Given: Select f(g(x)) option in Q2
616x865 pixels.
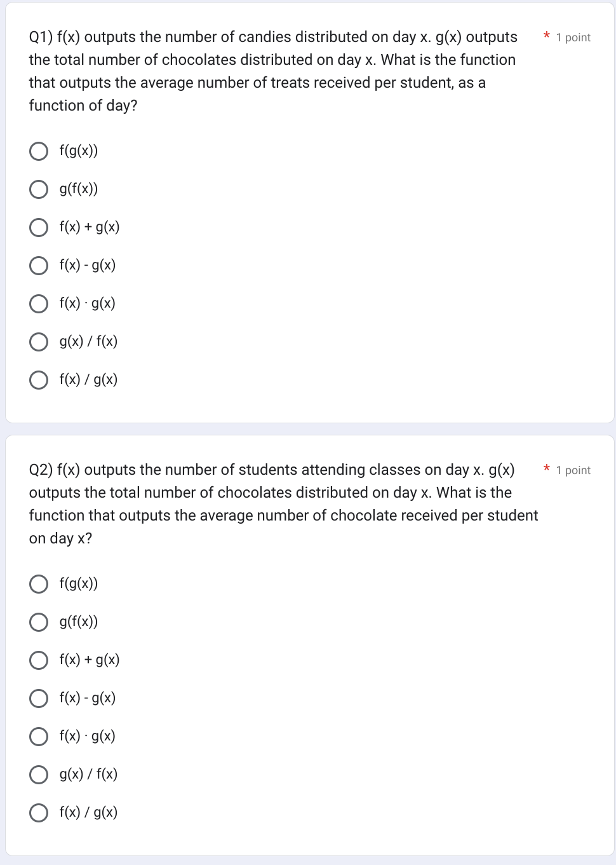Looking at the screenshot, I should tap(39, 583).
